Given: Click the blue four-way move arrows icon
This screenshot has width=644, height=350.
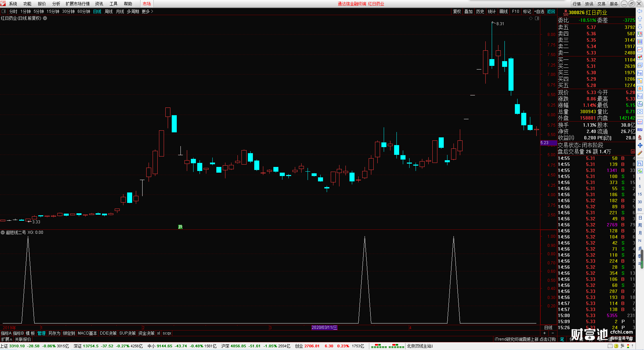Looking at the screenshot, I should 640,145.
